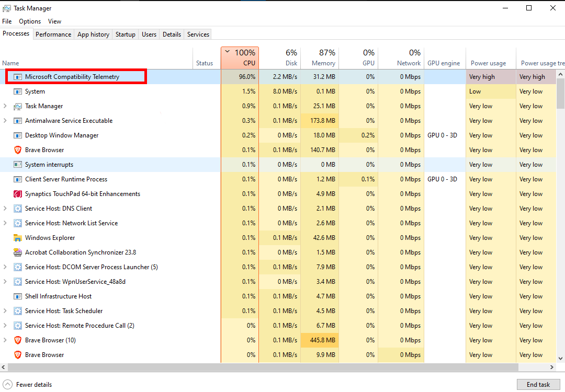Sort processes by Memory column header
This screenshot has height=392, width=565.
(323, 57)
